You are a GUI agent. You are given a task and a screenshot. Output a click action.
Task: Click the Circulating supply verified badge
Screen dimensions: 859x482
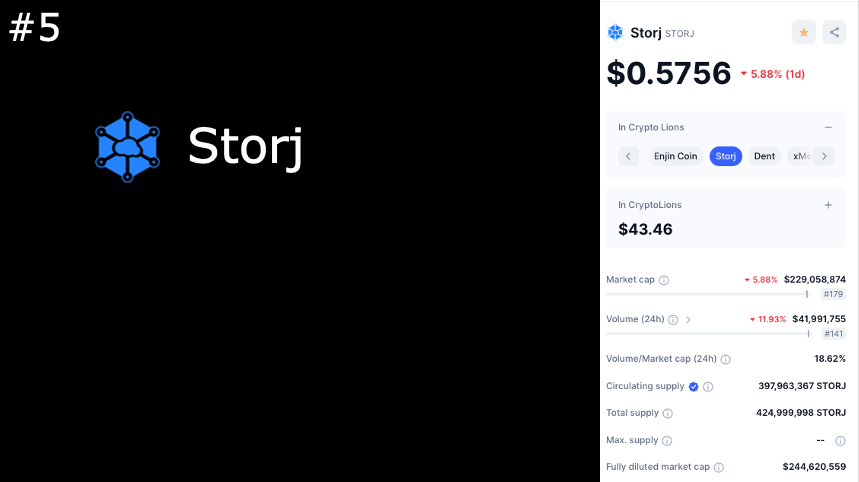tap(694, 387)
